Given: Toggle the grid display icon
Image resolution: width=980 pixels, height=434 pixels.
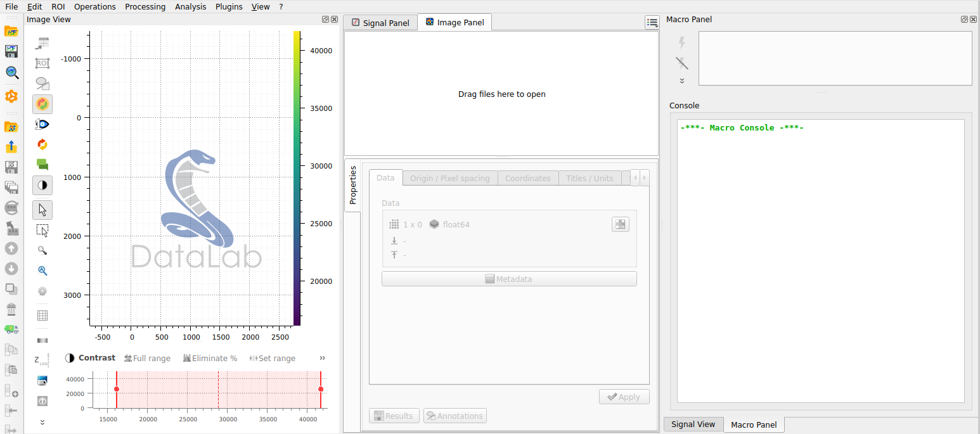Looking at the screenshot, I should tap(42, 316).
